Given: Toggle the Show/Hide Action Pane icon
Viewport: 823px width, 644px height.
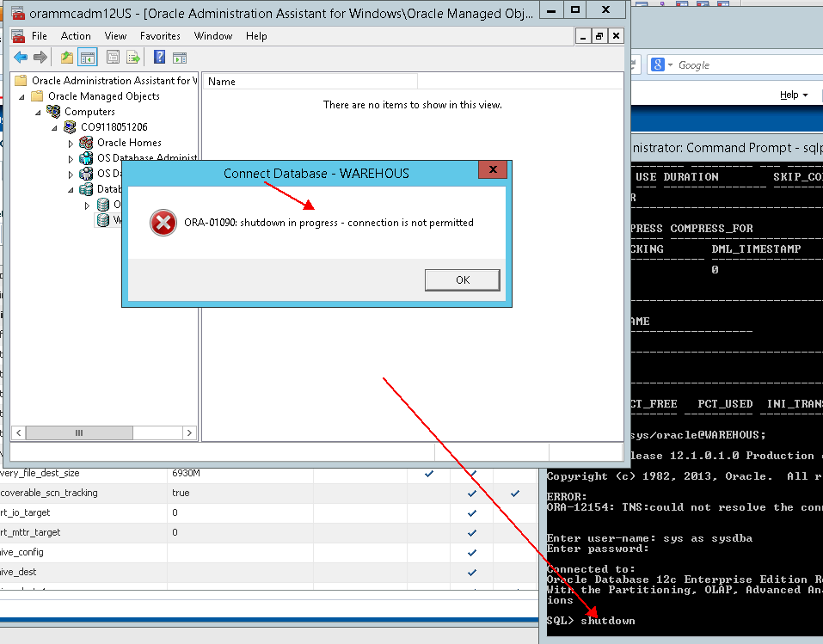Looking at the screenshot, I should coord(180,58).
